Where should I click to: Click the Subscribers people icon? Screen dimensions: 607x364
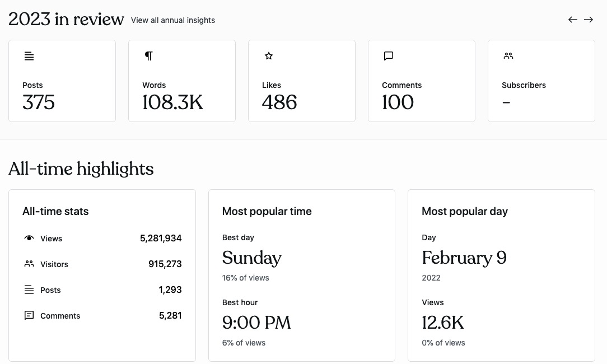click(x=508, y=56)
